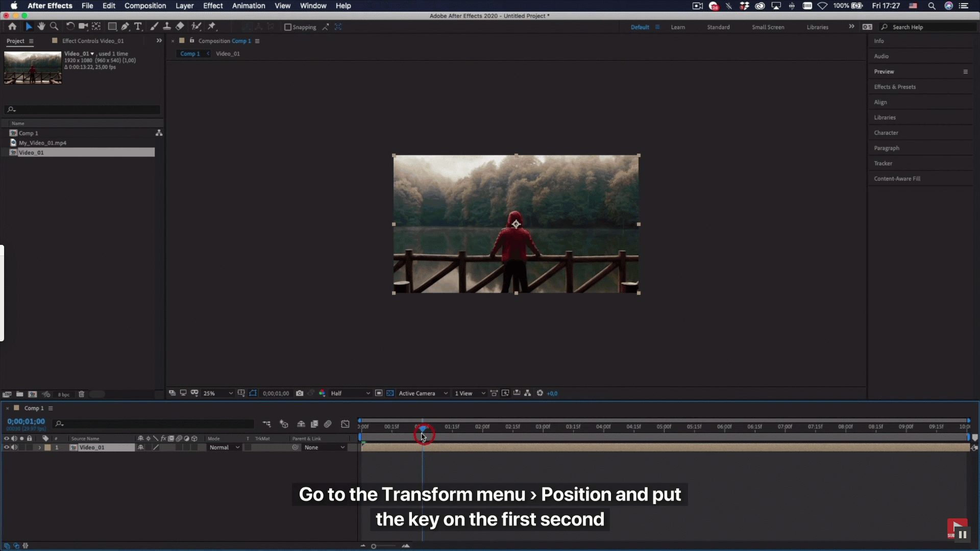The height and width of the screenshot is (551, 980).
Task: Enable the Snapping checkbox
Action: pos(288,27)
